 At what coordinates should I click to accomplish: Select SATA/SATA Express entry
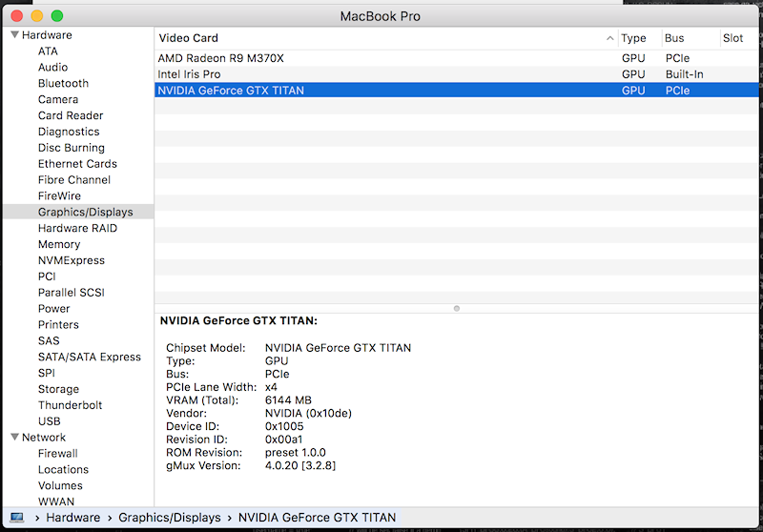(x=90, y=357)
